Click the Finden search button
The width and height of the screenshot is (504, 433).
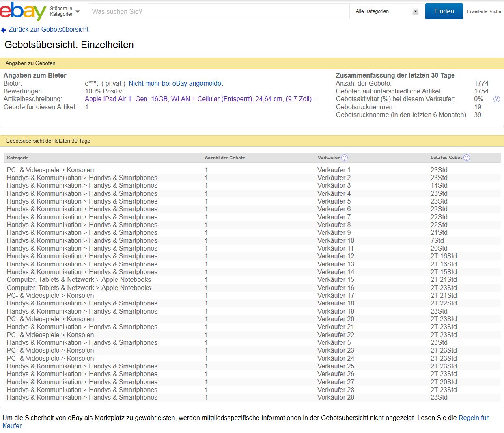pyautogui.click(x=444, y=11)
